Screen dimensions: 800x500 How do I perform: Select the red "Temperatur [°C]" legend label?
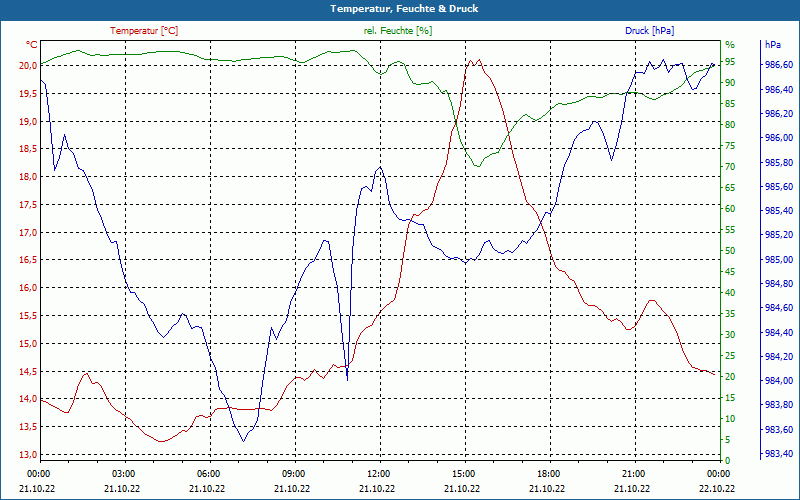[144, 31]
